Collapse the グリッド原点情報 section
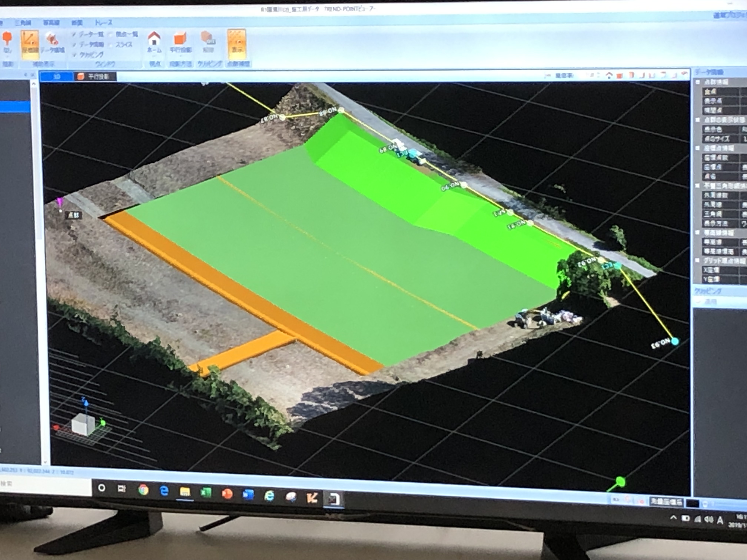The height and width of the screenshot is (560, 747). pos(698,261)
